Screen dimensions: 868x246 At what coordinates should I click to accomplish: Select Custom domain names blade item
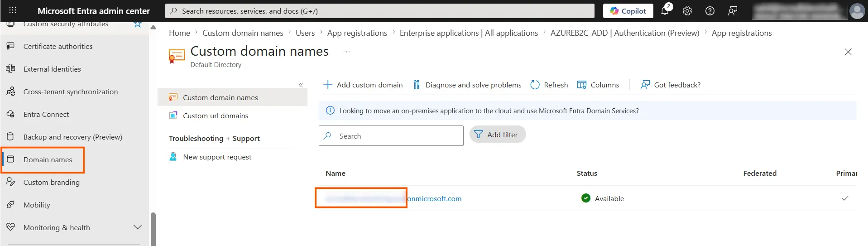coord(232,97)
